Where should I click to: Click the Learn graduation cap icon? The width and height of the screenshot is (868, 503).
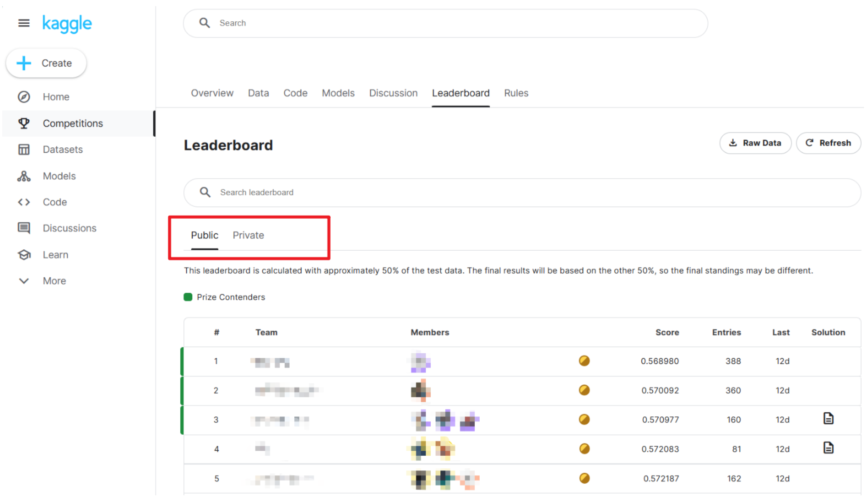tap(24, 255)
